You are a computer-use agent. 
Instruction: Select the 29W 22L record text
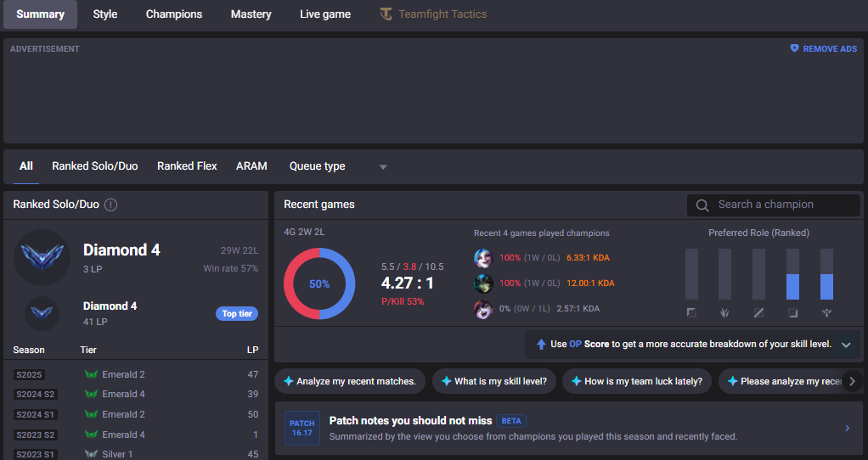[240, 250]
